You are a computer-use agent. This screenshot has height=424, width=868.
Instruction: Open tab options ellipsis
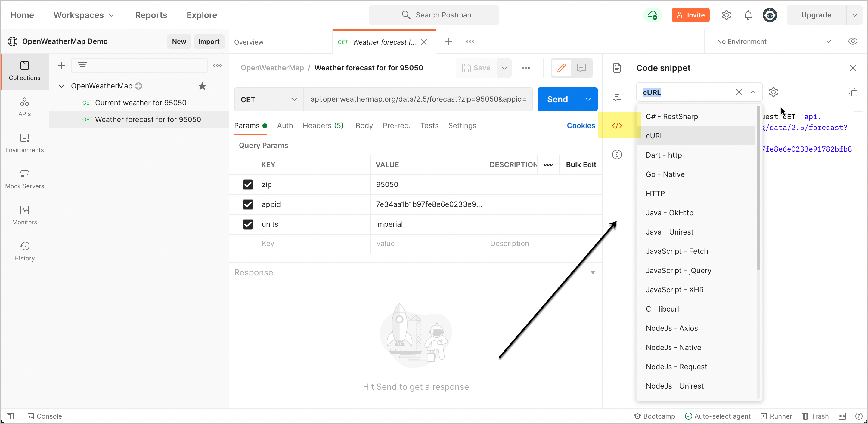point(470,42)
